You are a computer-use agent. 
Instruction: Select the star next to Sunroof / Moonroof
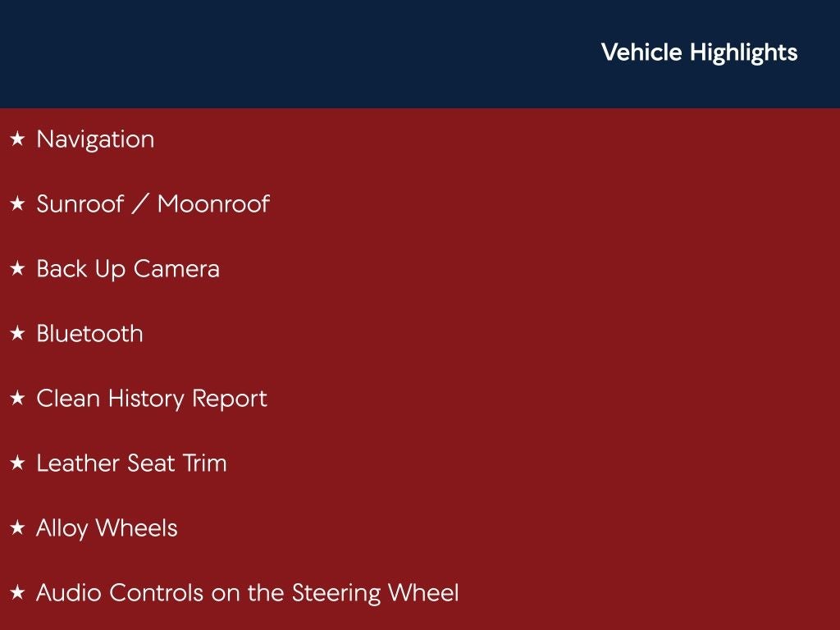[17, 204]
